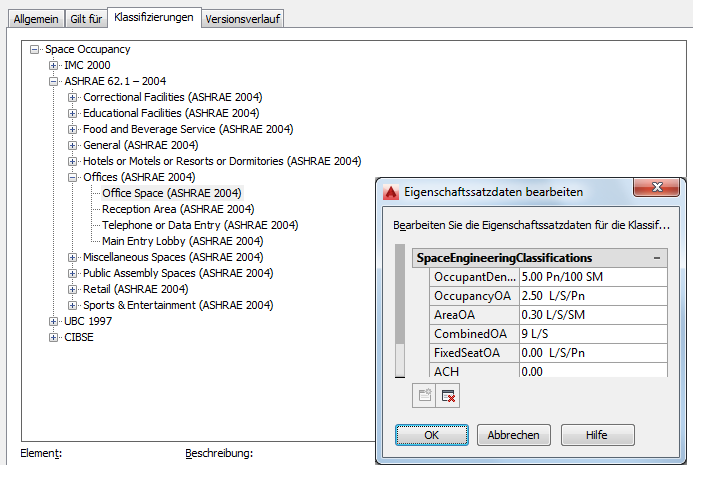
Task: Expand Educational Facilities (ASHRAE 2004)
Action: 72,113
